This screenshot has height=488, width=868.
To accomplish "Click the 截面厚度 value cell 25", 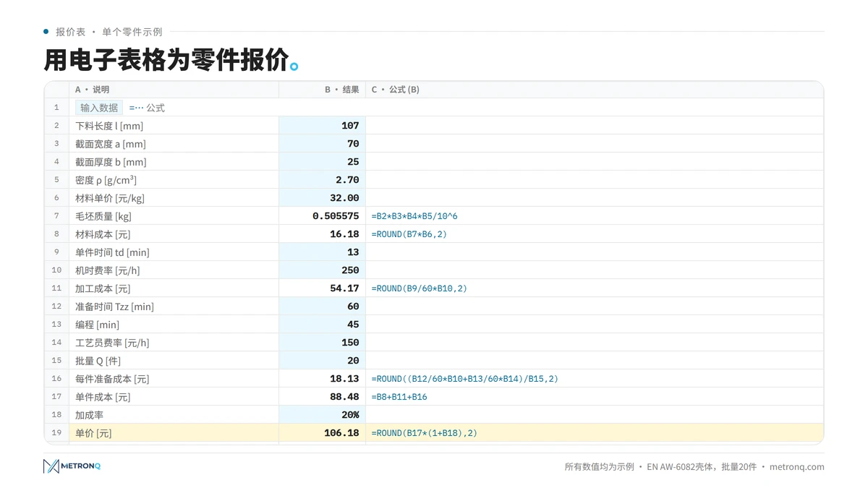I will [322, 162].
